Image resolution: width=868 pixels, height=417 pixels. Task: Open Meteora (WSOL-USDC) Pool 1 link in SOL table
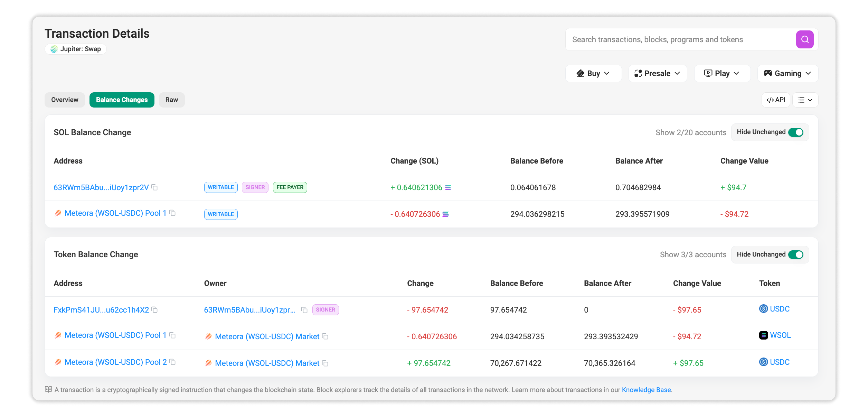tap(115, 213)
